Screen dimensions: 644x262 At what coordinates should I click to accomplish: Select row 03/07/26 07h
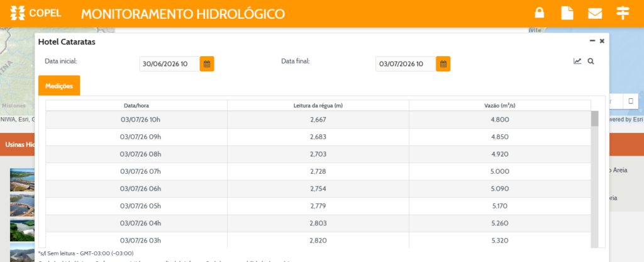(x=318, y=171)
